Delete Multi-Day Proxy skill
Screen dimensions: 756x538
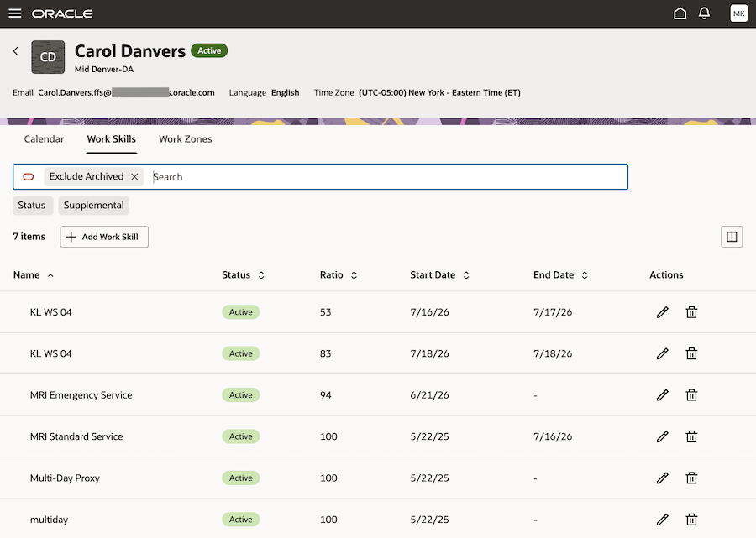pyautogui.click(x=691, y=478)
